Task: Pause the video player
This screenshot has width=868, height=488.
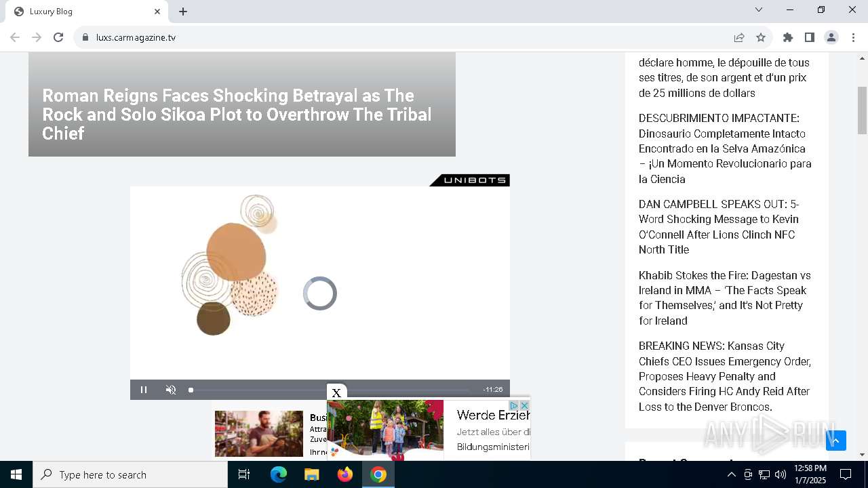Action: [144, 390]
